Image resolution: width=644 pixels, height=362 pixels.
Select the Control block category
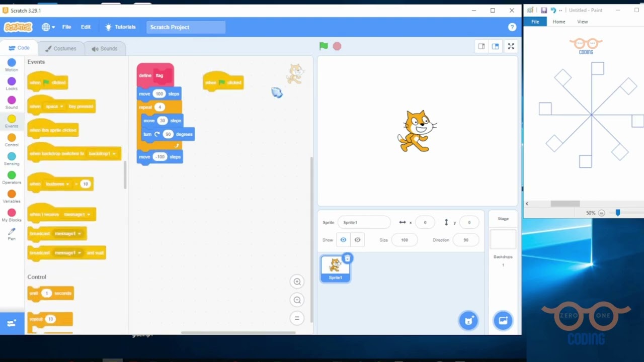12,140
